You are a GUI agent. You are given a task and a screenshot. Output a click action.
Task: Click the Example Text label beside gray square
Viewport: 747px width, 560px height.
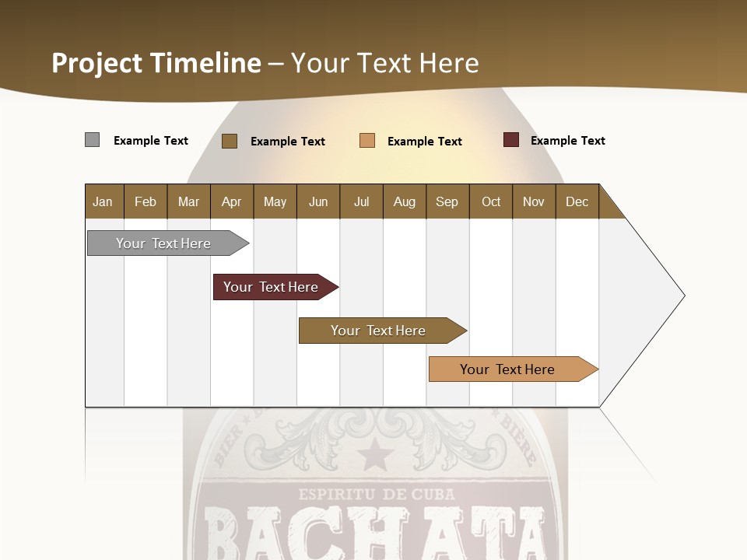(151, 141)
